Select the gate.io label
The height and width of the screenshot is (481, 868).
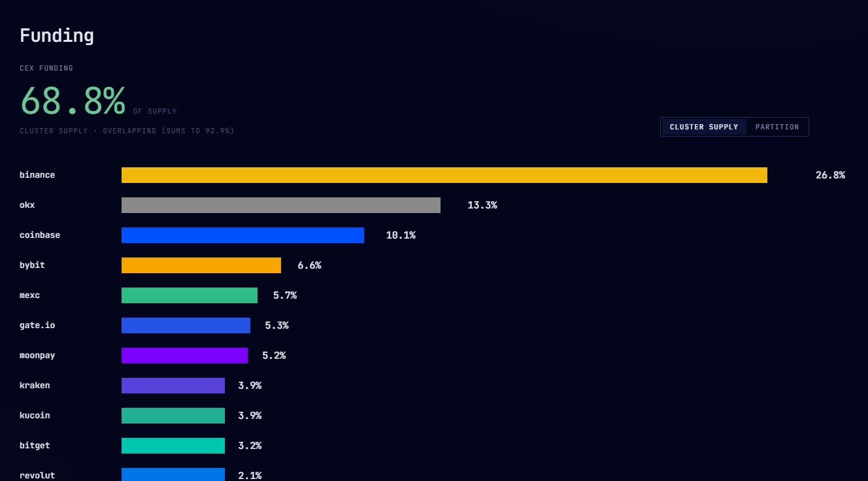tap(37, 325)
